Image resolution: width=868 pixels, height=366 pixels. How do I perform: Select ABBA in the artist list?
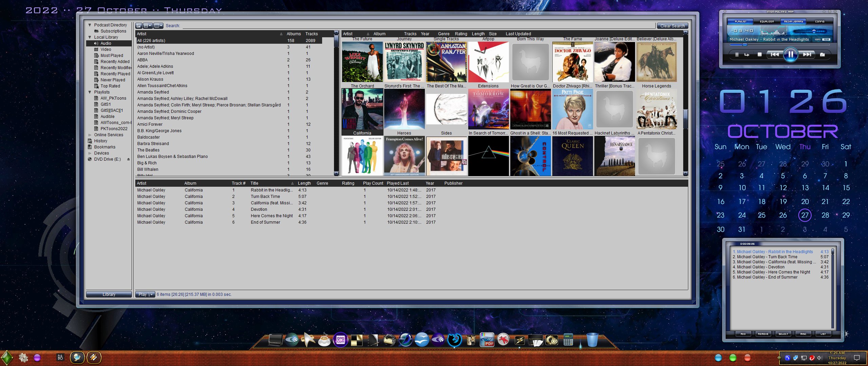coord(229,60)
